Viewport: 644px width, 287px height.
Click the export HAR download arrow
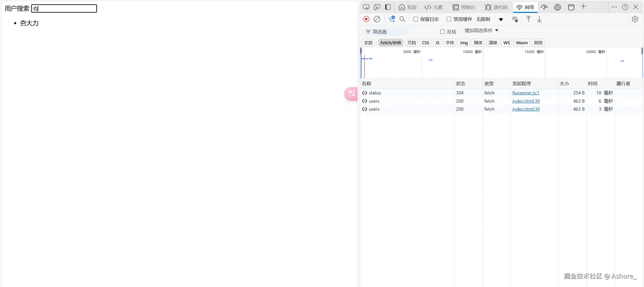point(539,19)
